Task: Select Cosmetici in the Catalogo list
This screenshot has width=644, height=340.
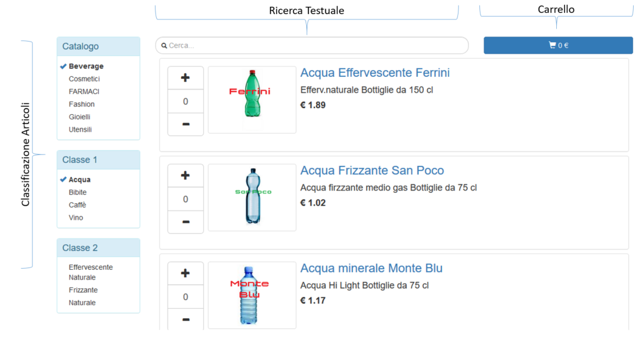Action: point(84,79)
